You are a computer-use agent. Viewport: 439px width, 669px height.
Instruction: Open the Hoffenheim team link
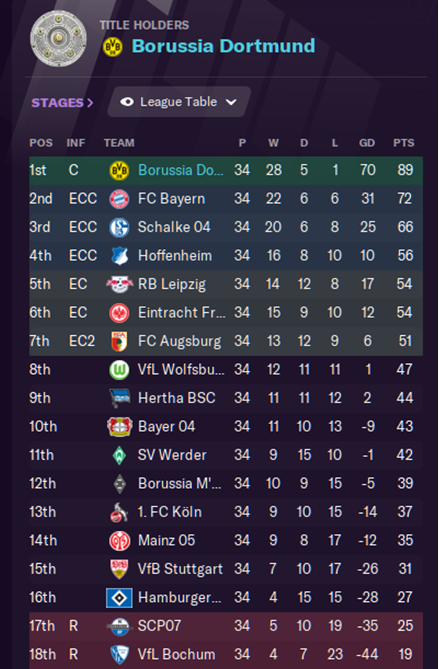pos(175,256)
